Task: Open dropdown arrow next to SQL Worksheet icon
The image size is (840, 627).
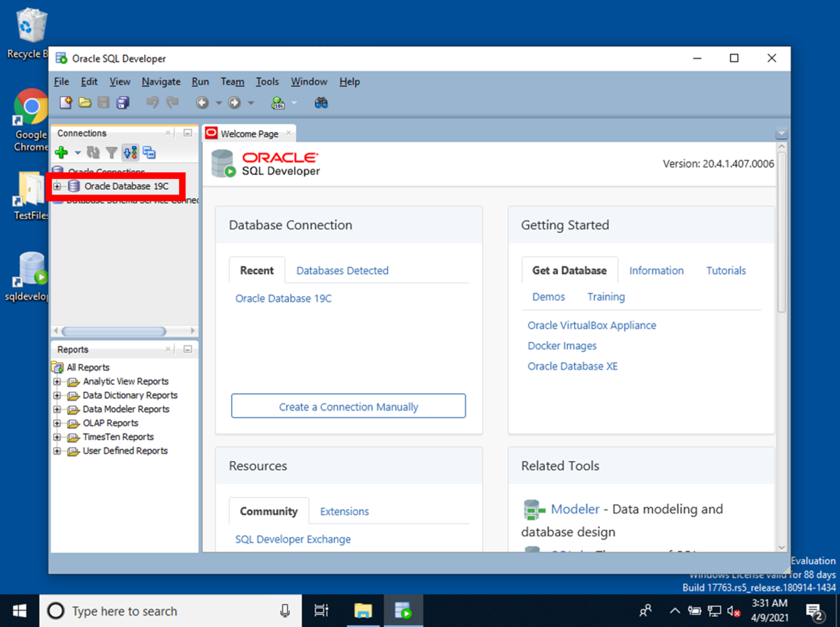Action: 294,103
